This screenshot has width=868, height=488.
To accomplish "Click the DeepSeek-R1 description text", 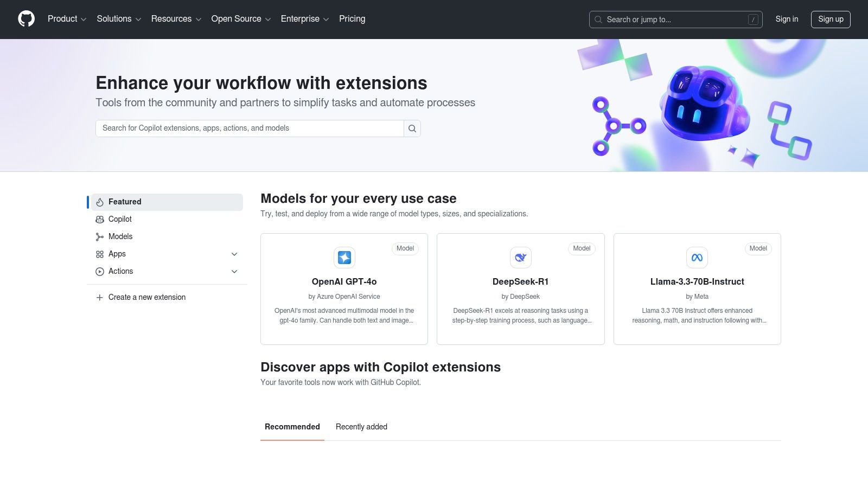I will click(521, 316).
